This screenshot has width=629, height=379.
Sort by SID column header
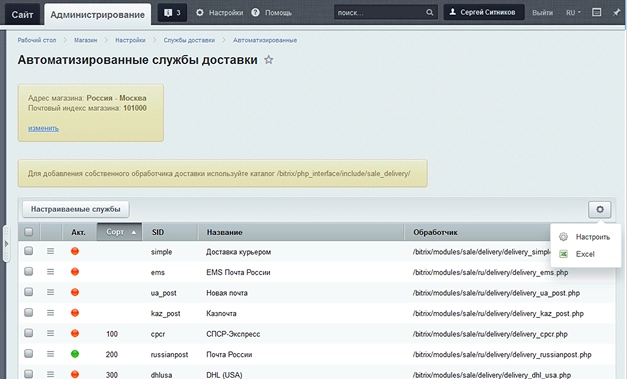tap(170, 232)
